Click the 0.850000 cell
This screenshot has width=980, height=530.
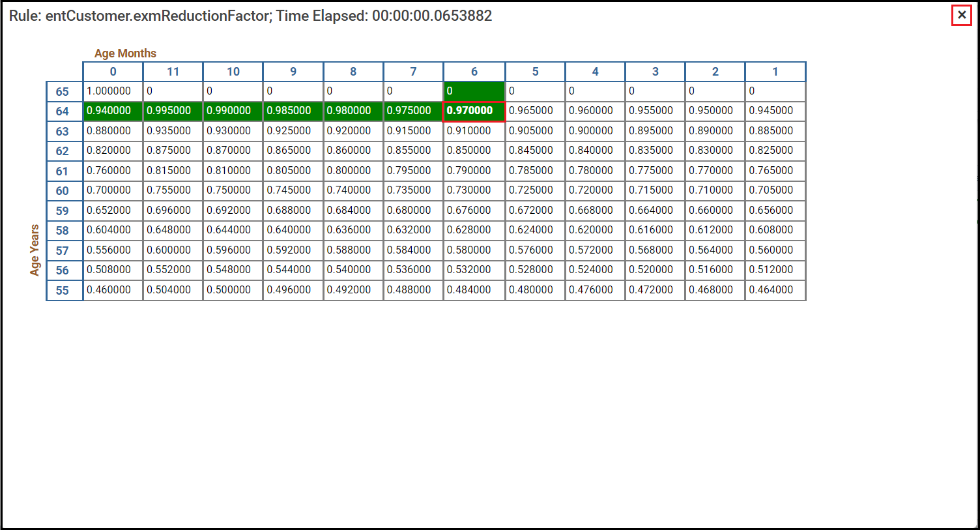click(474, 151)
